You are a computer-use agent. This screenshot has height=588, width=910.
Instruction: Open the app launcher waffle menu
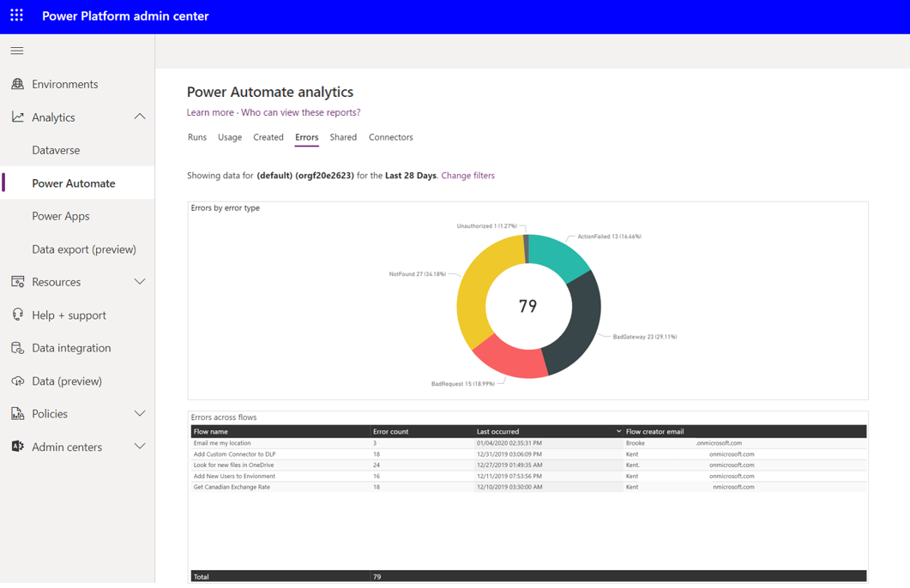(x=15, y=15)
